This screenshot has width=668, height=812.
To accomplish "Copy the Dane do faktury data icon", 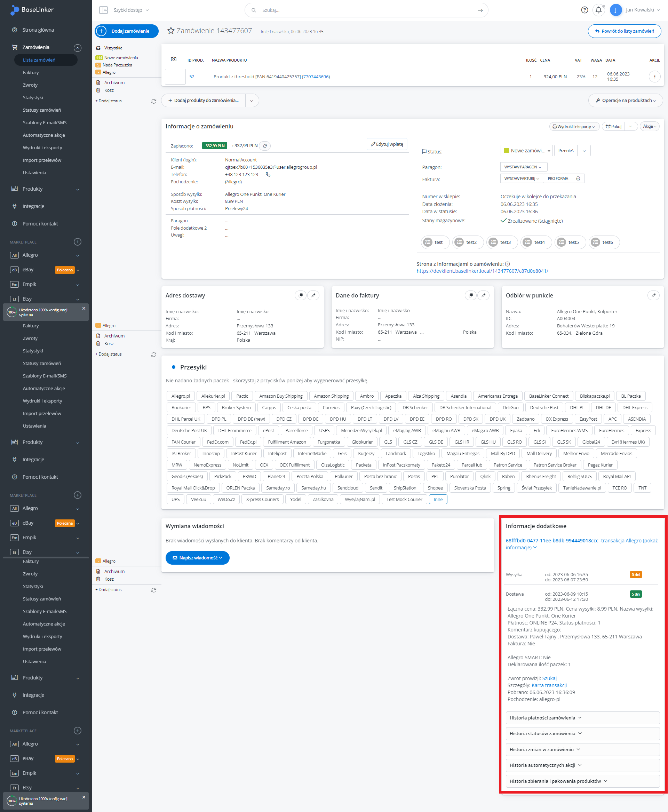I will pos(471,295).
